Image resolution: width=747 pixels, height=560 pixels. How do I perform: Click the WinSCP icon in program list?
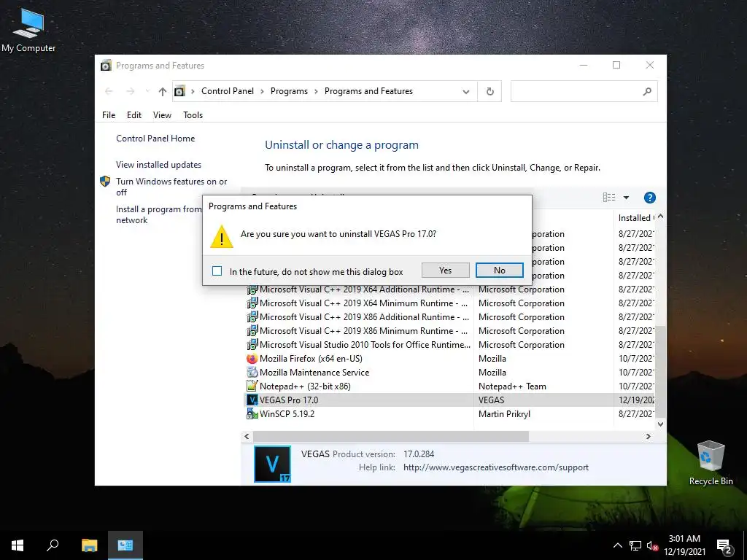(x=252, y=414)
